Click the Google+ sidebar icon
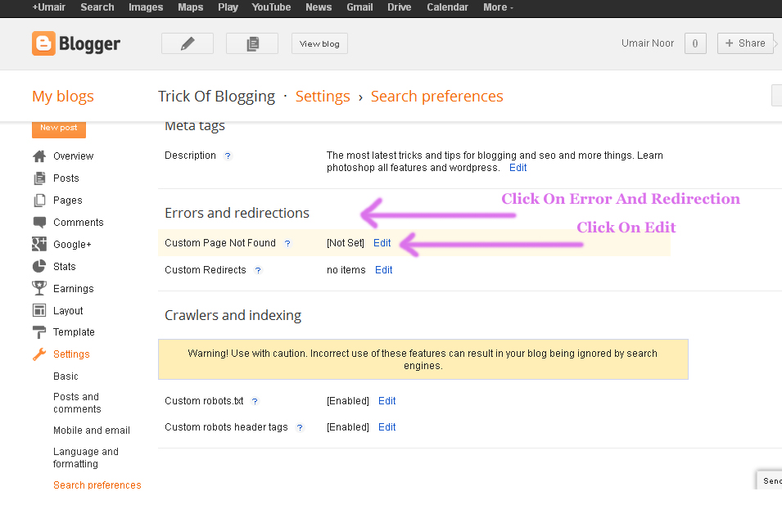This screenshot has height=532, width=782. (39, 245)
